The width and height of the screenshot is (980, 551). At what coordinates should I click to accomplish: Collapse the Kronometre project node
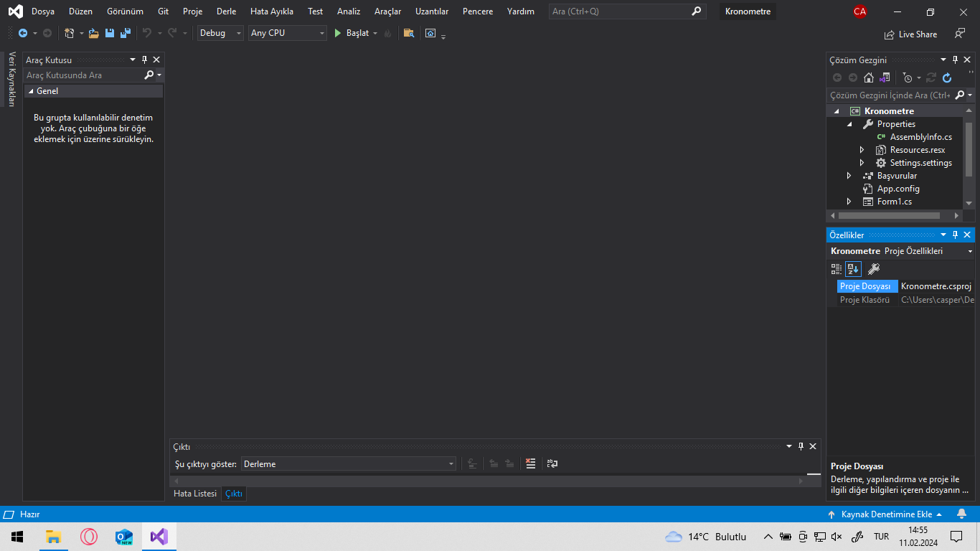point(837,111)
